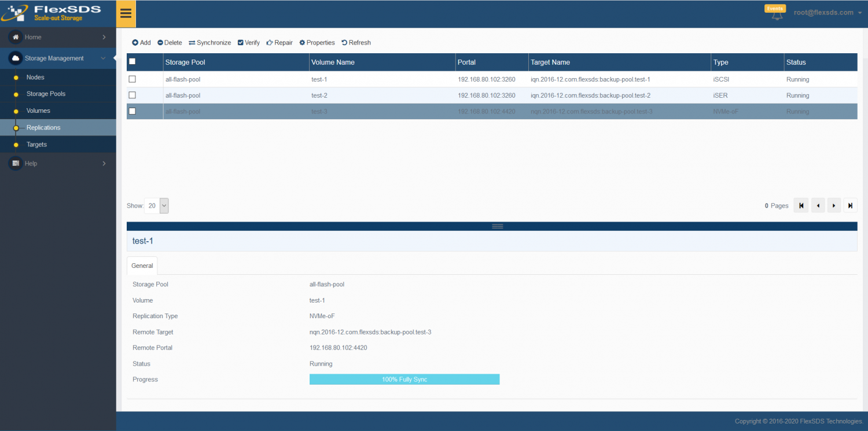Click the last page pagination arrow
The image size is (868, 431).
850,205
